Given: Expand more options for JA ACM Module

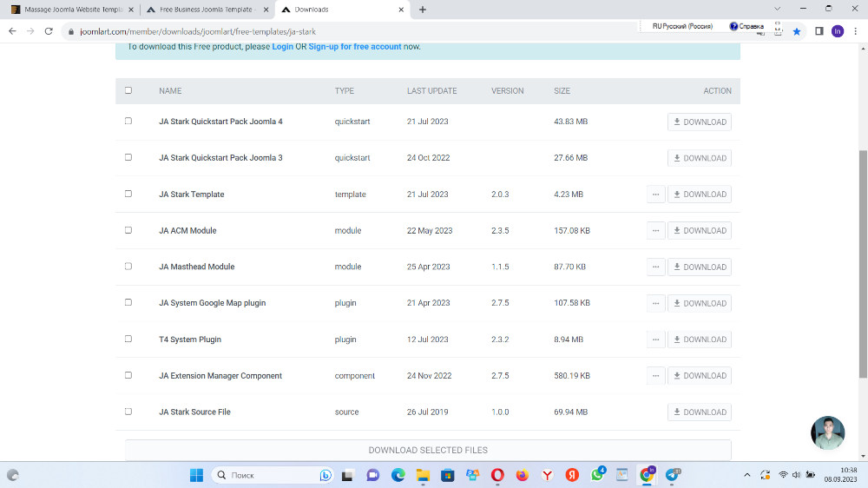Looking at the screenshot, I should tap(656, 231).
